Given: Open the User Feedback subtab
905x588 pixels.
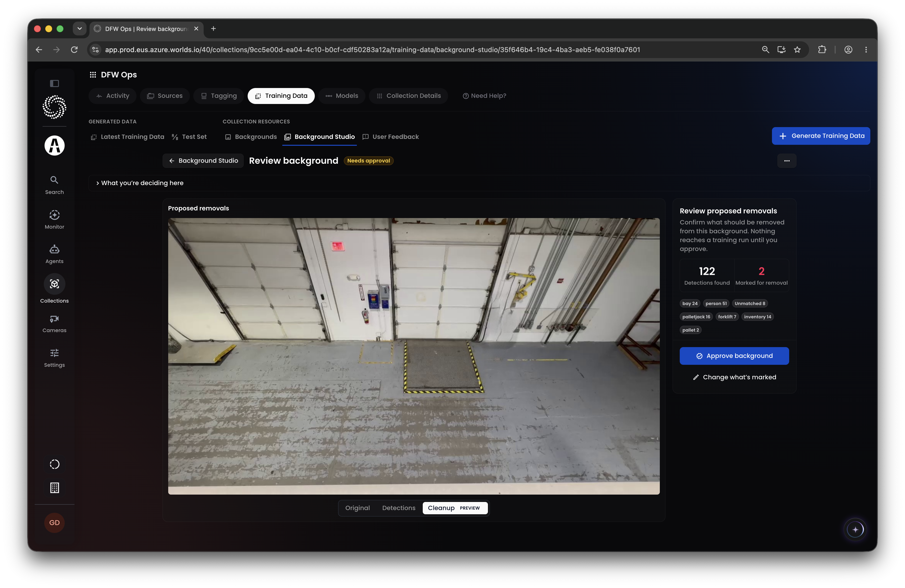Looking at the screenshot, I should 391,137.
